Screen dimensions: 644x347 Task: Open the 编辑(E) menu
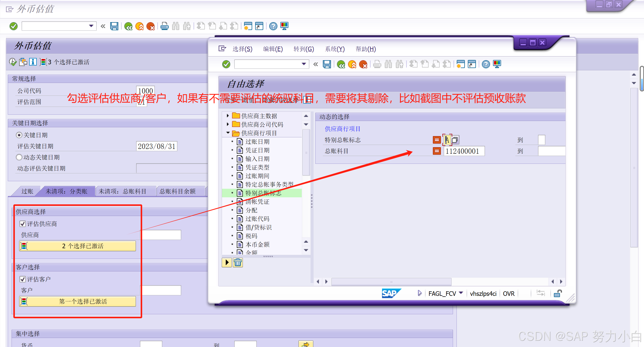click(273, 49)
